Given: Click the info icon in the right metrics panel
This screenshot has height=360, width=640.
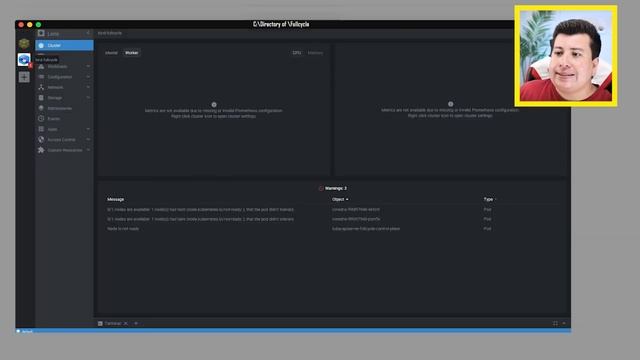Looking at the screenshot, I should point(451,104).
